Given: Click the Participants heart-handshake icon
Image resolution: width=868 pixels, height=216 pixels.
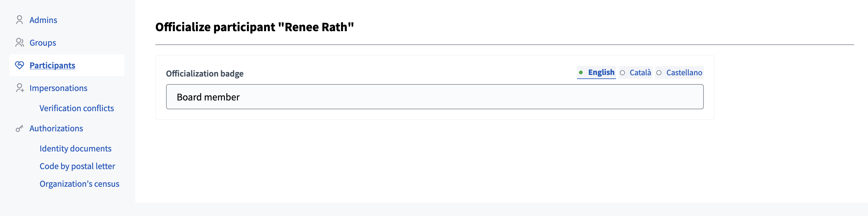Looking at the screenshot, I should (19, 65).
